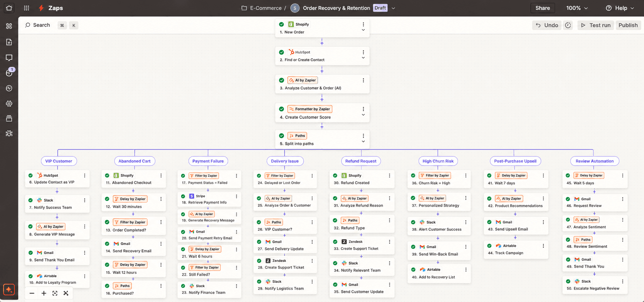Open three-dot menu on Escalate Negative Review step
644x302 pixels.
[623, 281]
